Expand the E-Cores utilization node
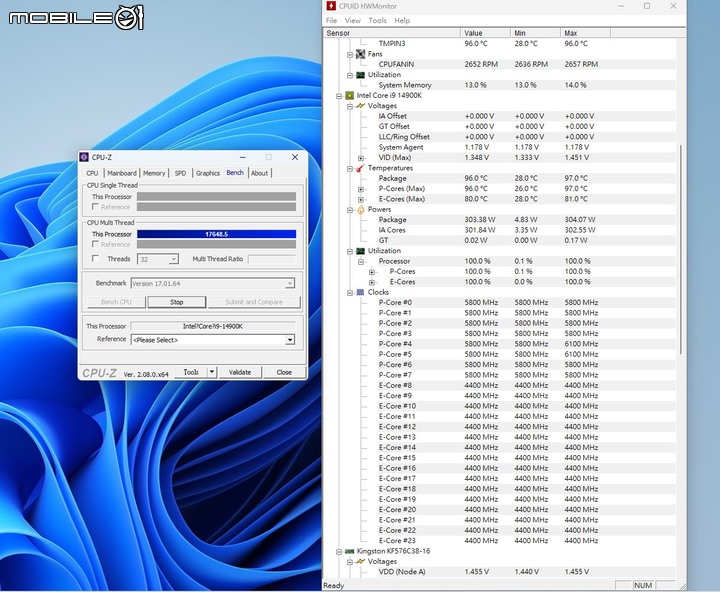 point(372,282)
